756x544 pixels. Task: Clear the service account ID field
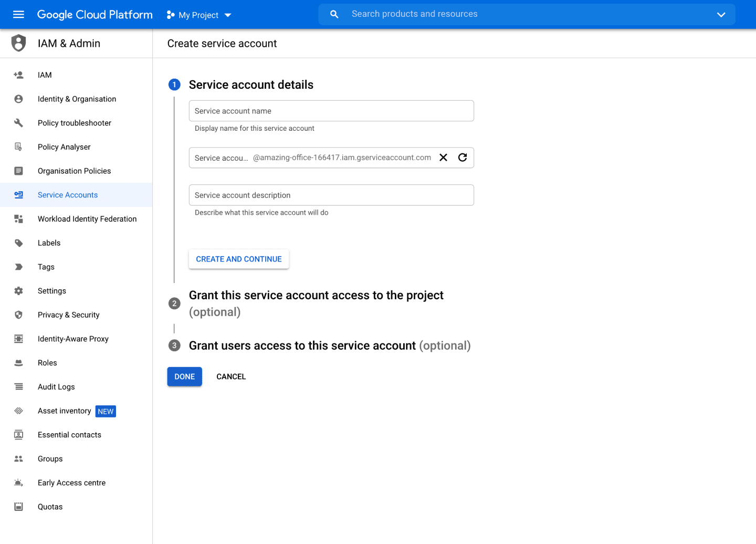tap(443, 158)
